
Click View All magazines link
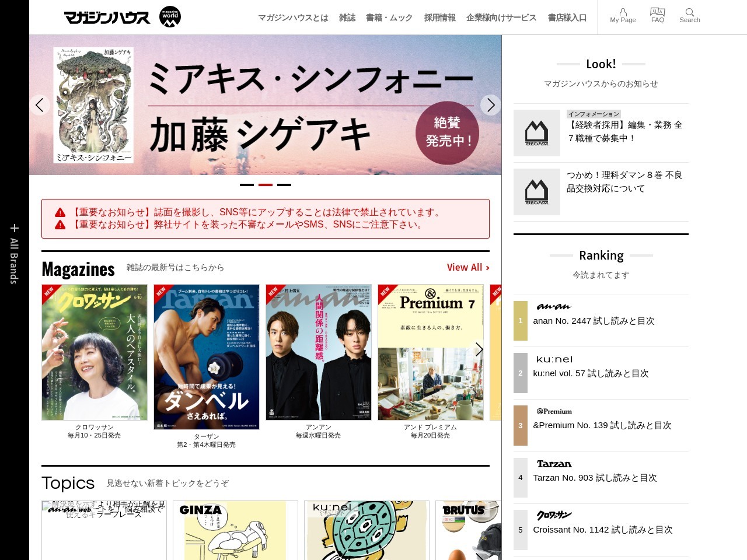coord(468,267)
